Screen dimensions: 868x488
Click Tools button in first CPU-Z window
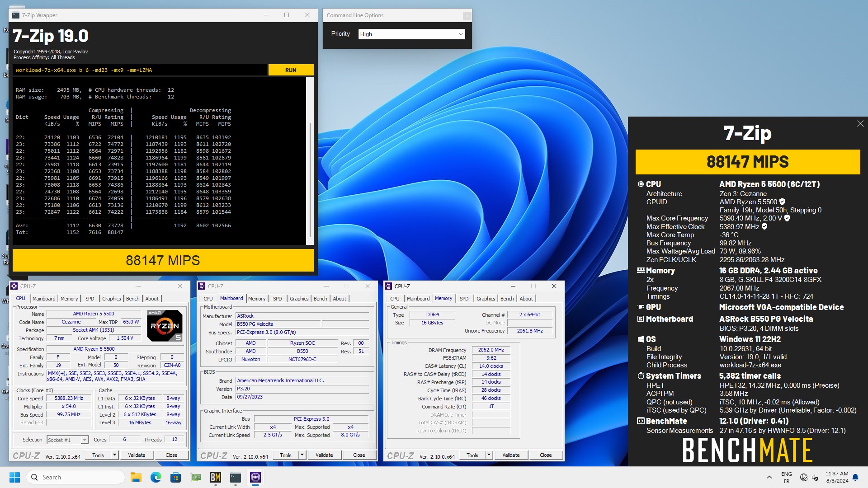coord(98,455)
